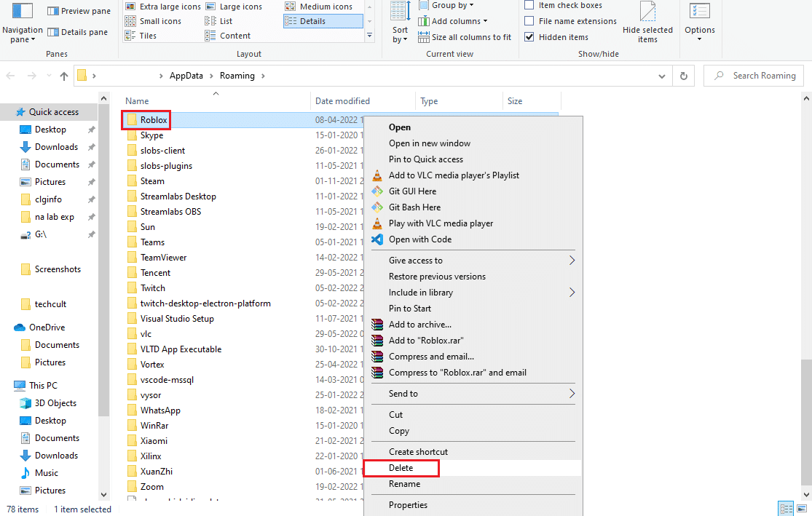
Task: Click Hide selected items button
Action: pos(647,23)
